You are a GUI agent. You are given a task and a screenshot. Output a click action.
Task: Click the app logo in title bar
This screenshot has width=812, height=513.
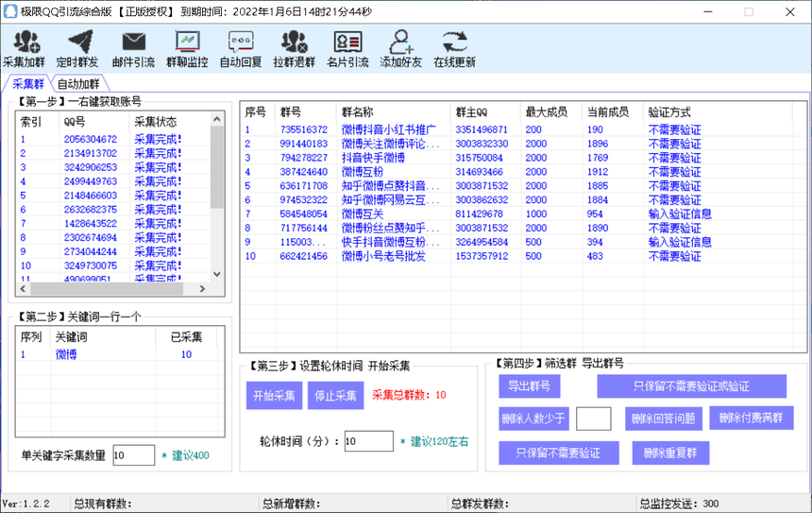[10, 11]
